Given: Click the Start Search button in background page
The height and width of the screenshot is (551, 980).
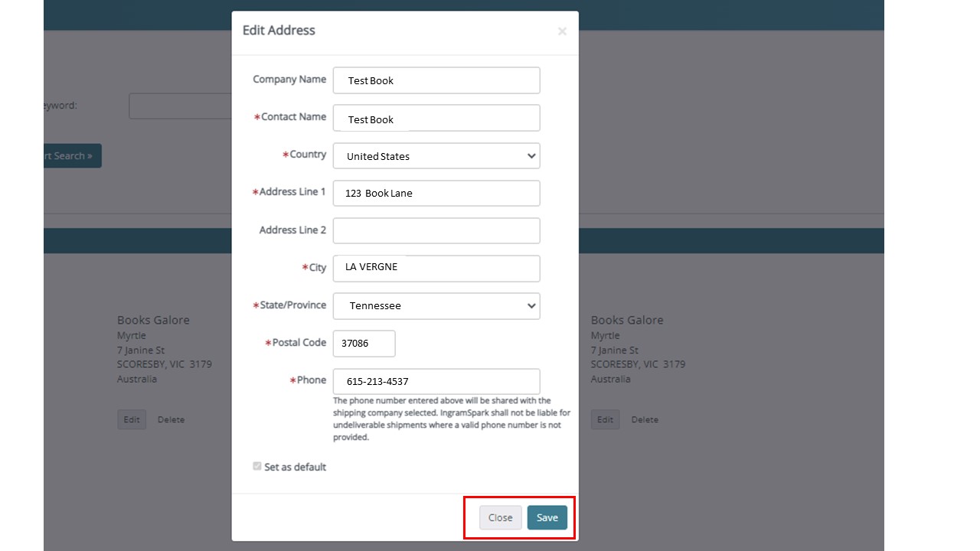Looking at the screenshot, I should point(72,155).
